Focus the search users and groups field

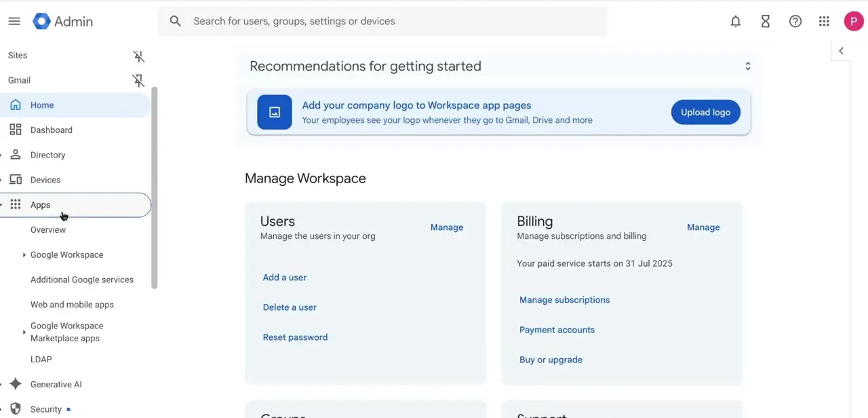[x=383, y=21]
